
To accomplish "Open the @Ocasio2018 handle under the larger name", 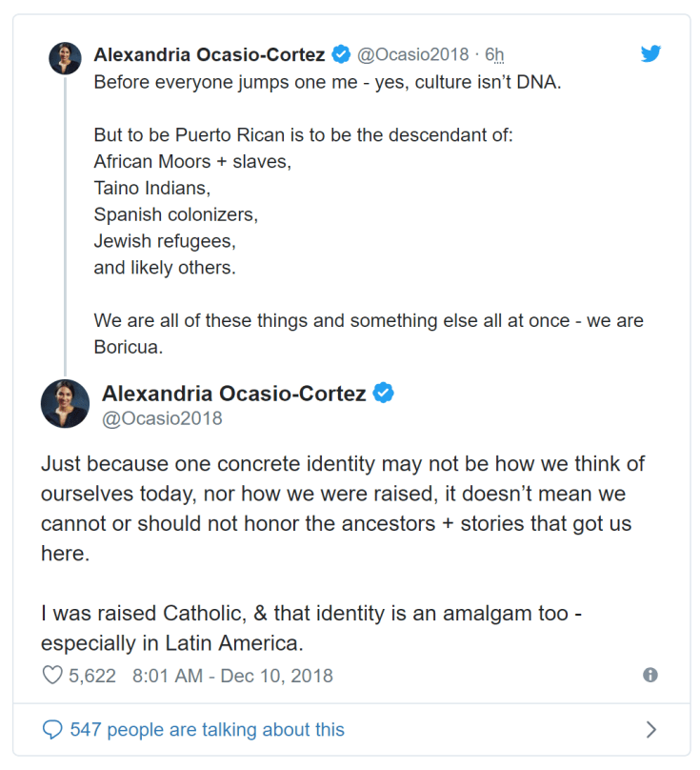I will (162, 418).
